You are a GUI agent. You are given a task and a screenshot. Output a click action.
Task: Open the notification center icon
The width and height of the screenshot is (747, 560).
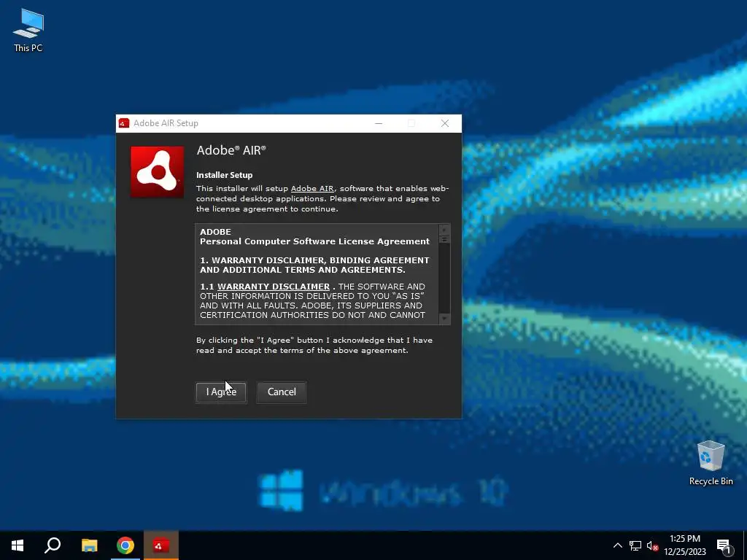pyautogui.click(x=724, y=545)
